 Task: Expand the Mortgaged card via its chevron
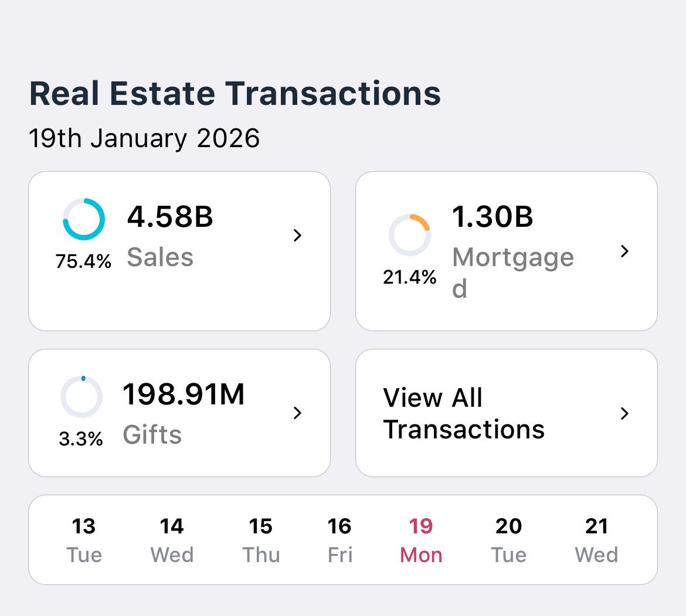[x=625, y=251]
